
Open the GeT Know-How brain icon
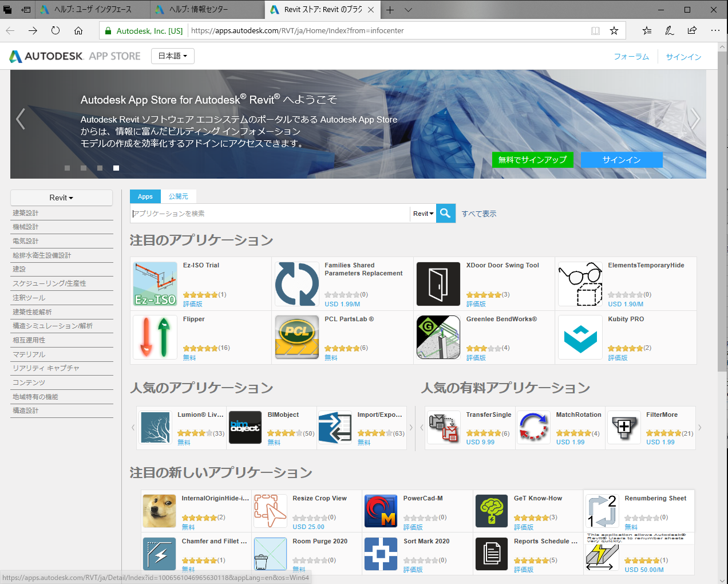492,511
